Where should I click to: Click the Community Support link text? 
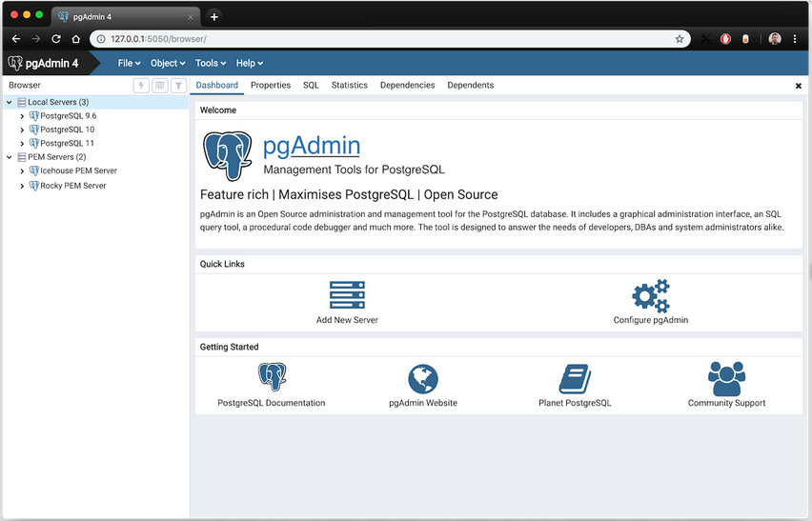726,403
